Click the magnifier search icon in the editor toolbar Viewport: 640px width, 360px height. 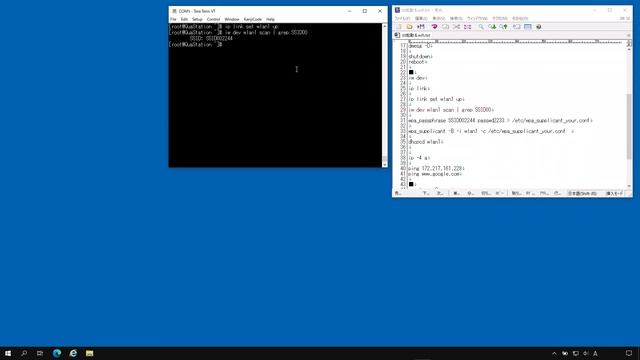(x=481, y=27)
